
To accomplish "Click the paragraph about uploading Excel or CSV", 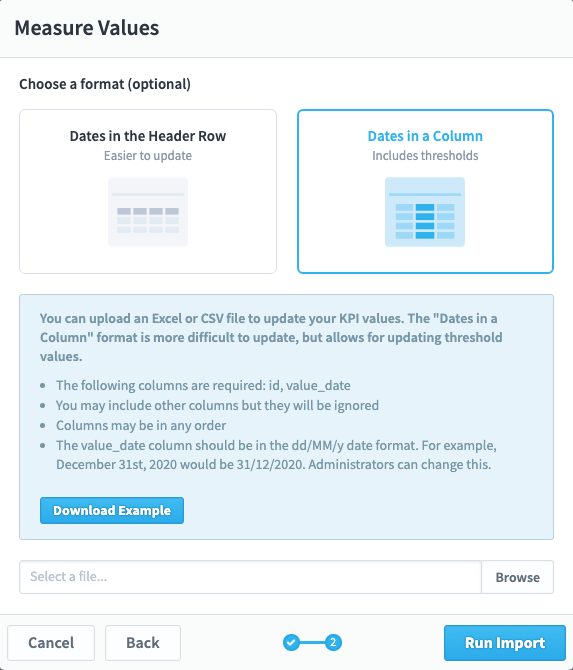I will (271, 337).
